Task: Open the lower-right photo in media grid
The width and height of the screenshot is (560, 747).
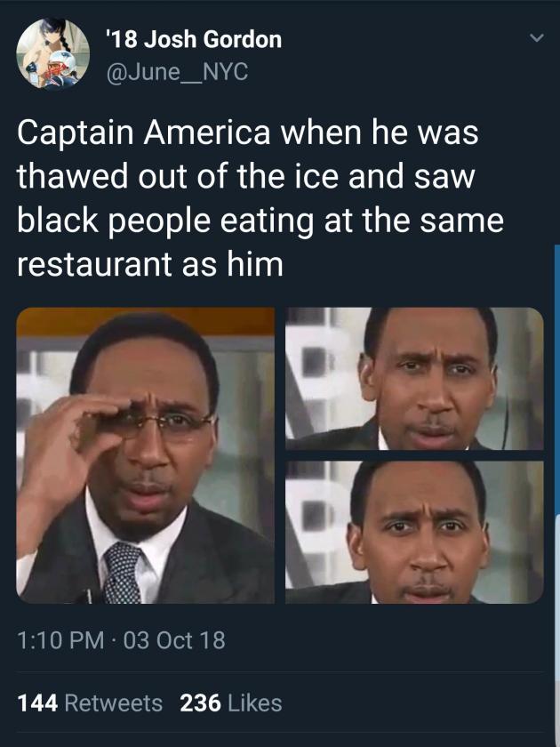Action: (x=414, y=532)
